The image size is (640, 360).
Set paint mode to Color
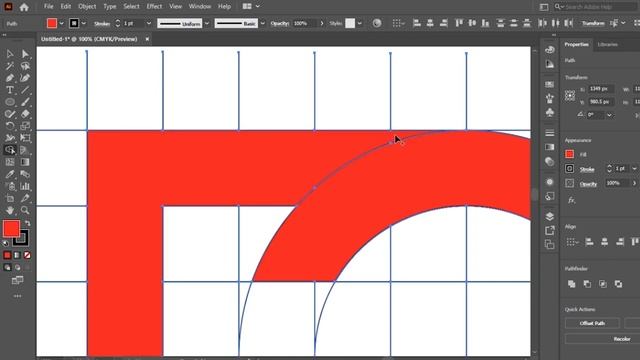coord(7,255)
